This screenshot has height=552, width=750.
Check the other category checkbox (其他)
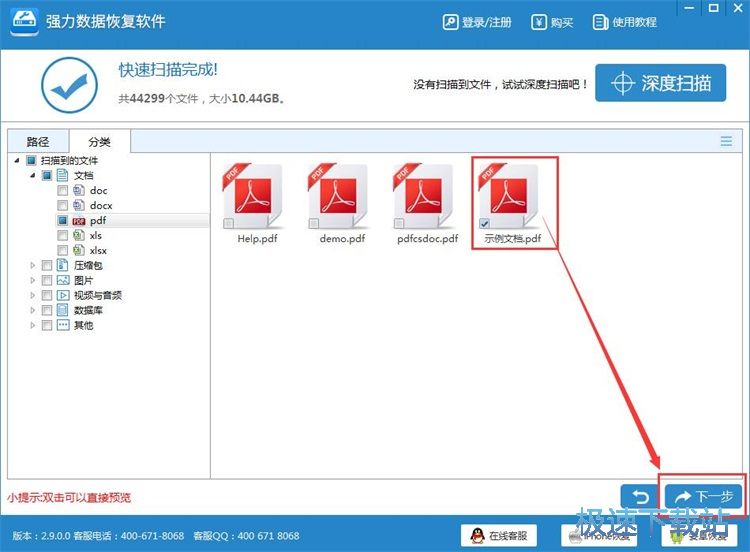tap(47, 325)
